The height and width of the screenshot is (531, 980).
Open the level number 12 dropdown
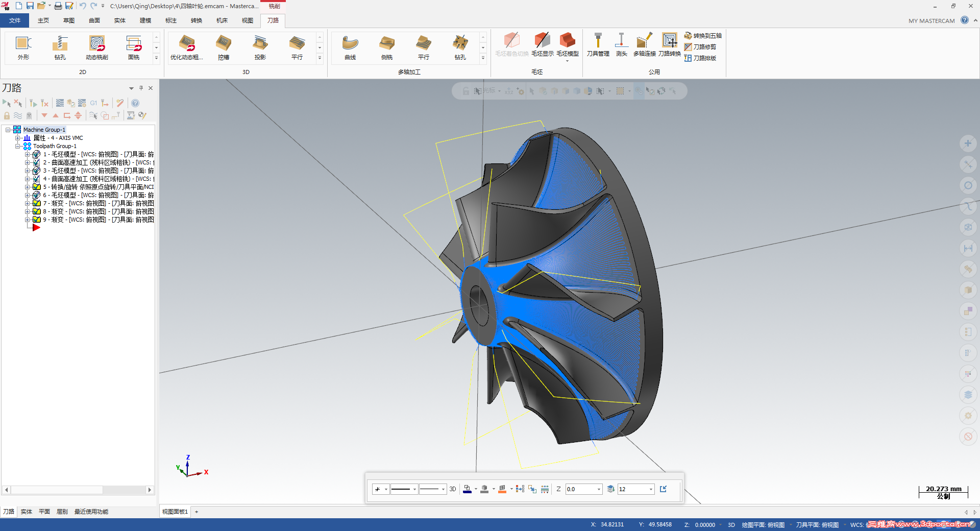point(651,489)
